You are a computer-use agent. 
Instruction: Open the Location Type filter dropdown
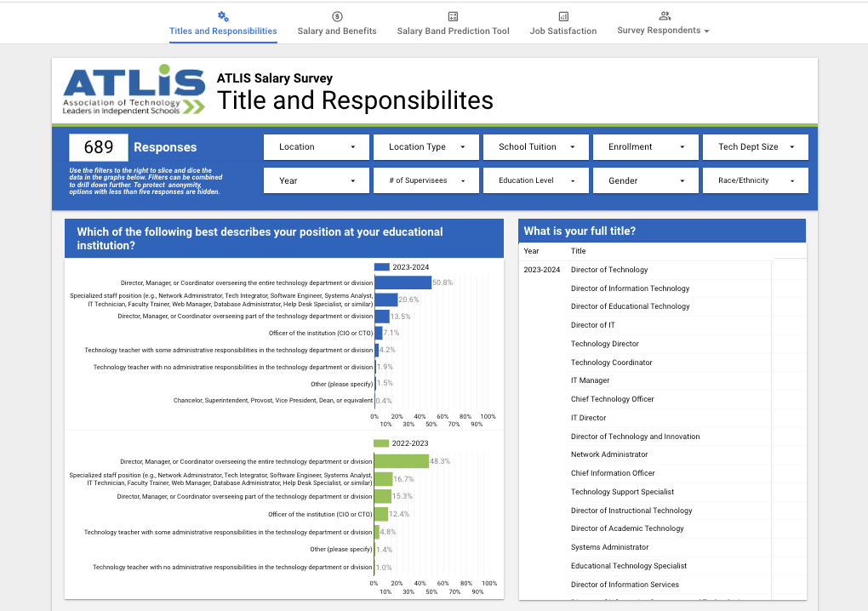[425, 147]
